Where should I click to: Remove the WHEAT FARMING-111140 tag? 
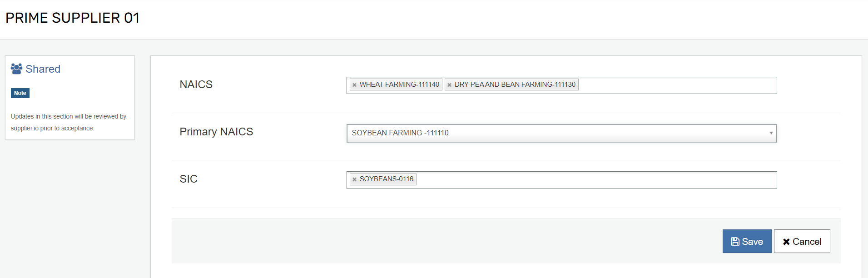point(355,85)
